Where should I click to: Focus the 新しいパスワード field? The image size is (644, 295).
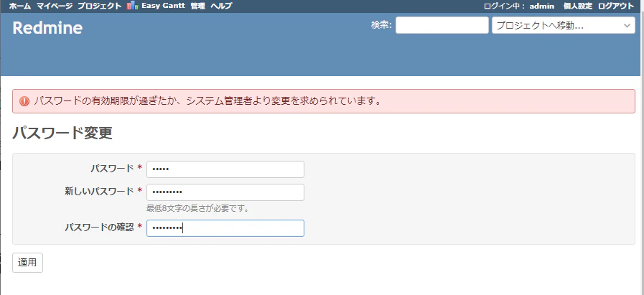coord(225,192)
